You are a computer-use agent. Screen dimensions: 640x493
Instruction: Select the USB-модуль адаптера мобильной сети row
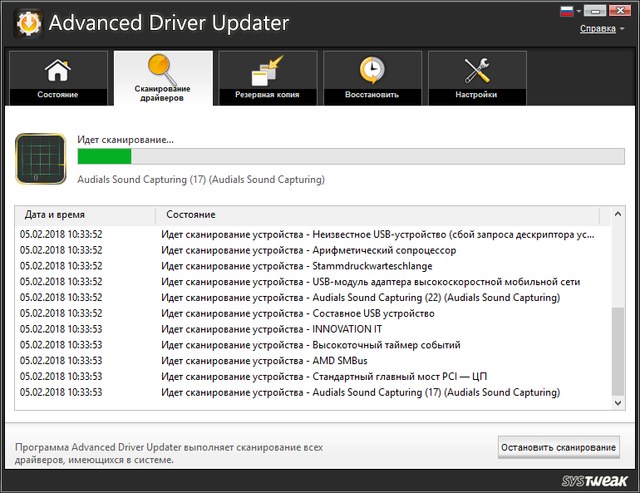[313, 282]
